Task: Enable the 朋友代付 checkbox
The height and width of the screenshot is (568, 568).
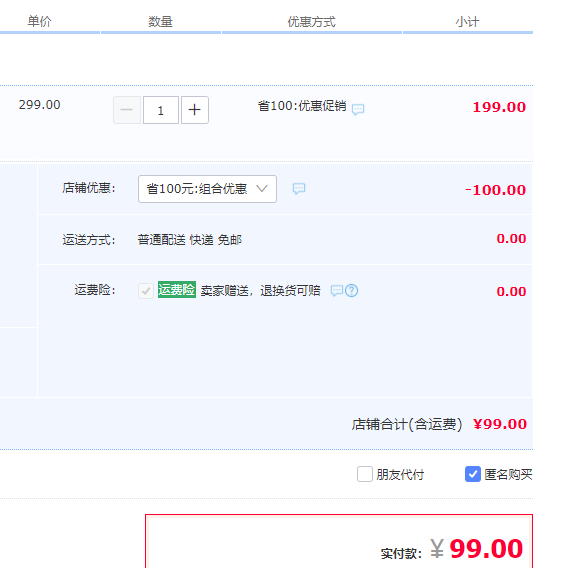Action: click(x=365, y=474)
